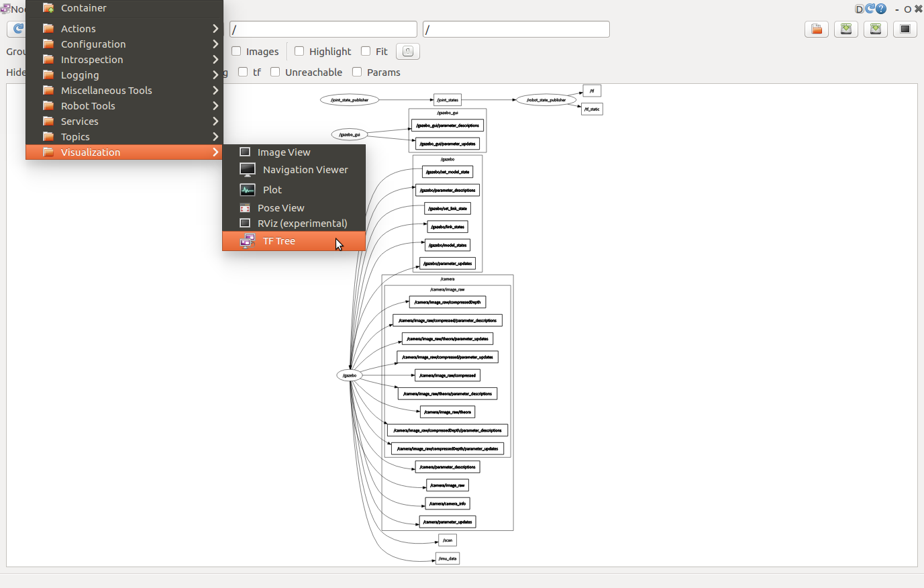The image size is (924, 588).
Task: Click the /gazebo/set_model_state topic box
Action: (x=448, y=172)
